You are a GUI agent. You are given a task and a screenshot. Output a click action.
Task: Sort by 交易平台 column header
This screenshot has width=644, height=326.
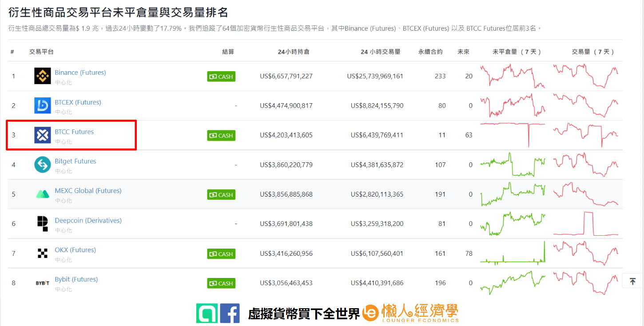point(42,52)
